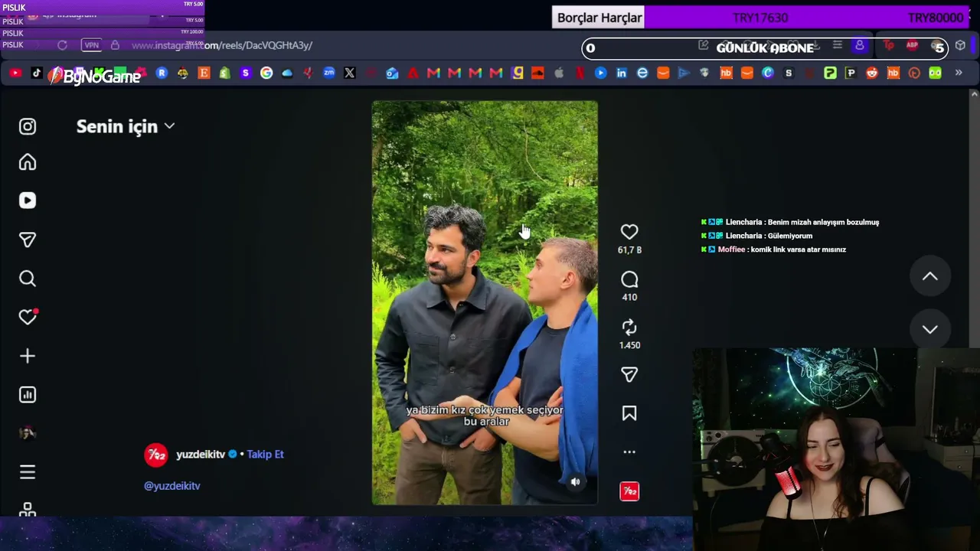This screenshot has height=551, width=980.
Task: Open the browser profile account icon
Action: tap(860, 46)
